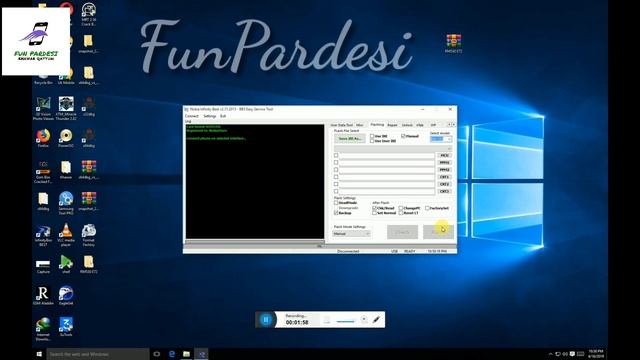The width and height of the screenshot is (640, 360).
Task: Open File Explorer from the taskbar
Action: point(187,354)
